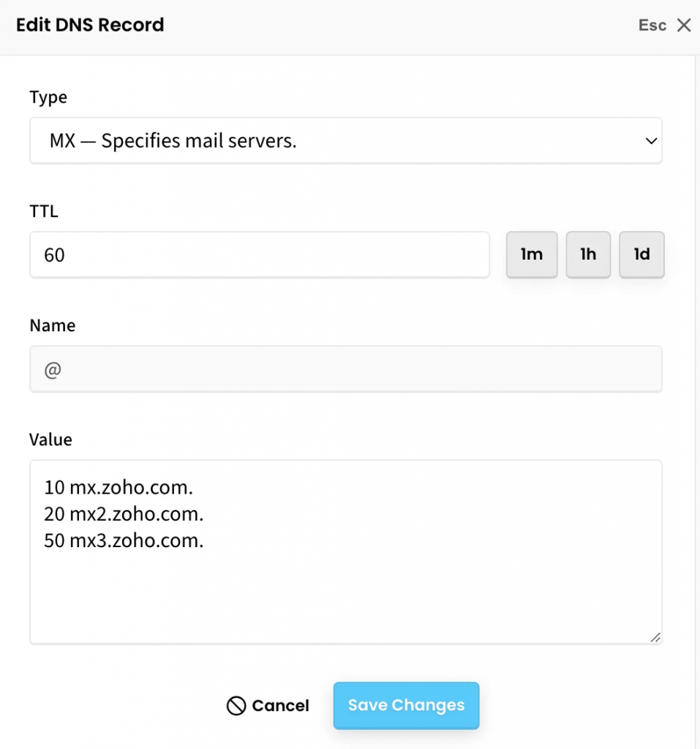
Task: Open the record Type dropdown
Action: tap(345, 140)
